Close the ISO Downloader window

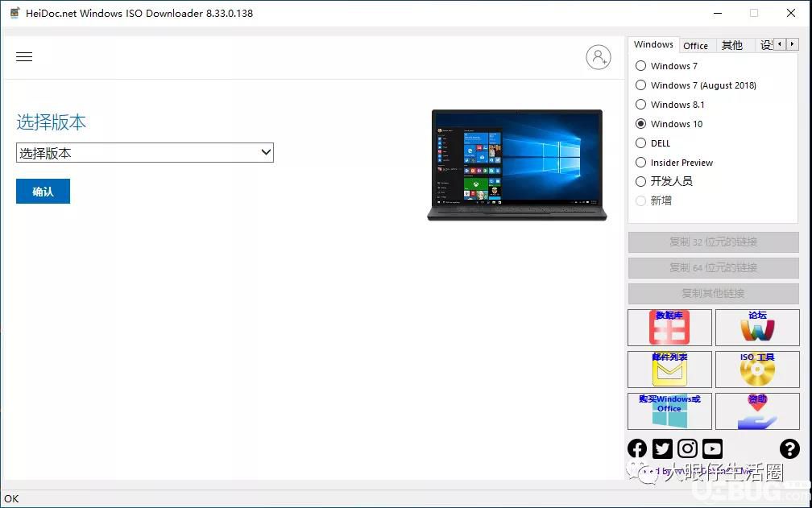click(x=791, y=13)
